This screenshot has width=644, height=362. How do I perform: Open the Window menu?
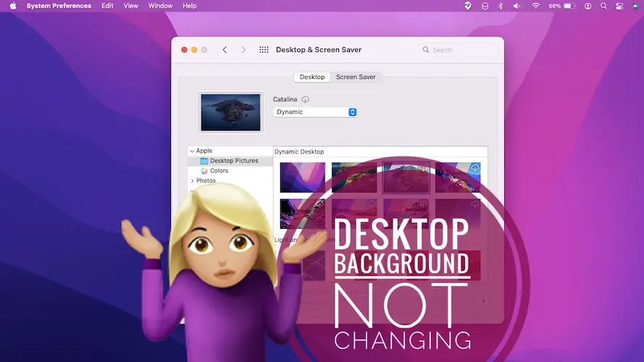[x=160, y=6]
